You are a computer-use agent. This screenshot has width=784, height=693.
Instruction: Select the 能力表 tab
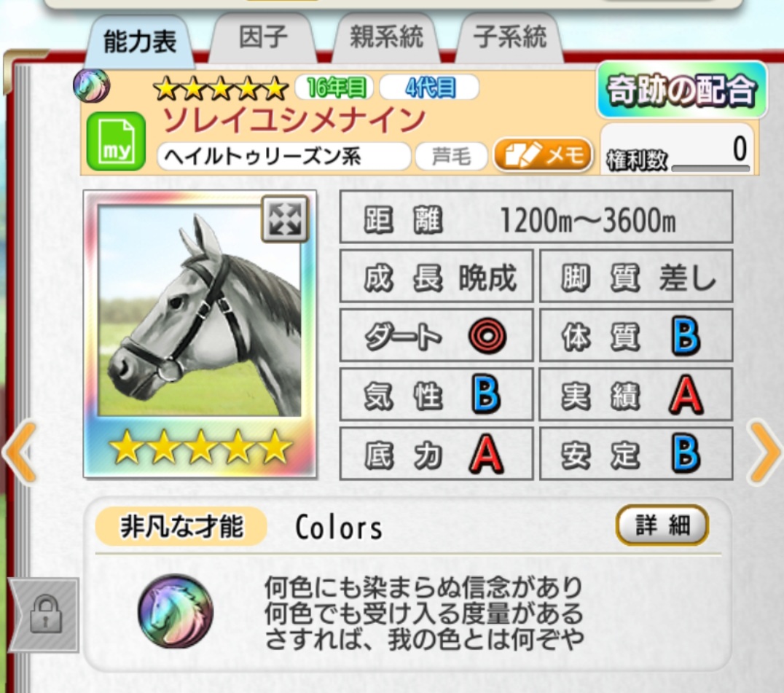(x=140, y=41)
